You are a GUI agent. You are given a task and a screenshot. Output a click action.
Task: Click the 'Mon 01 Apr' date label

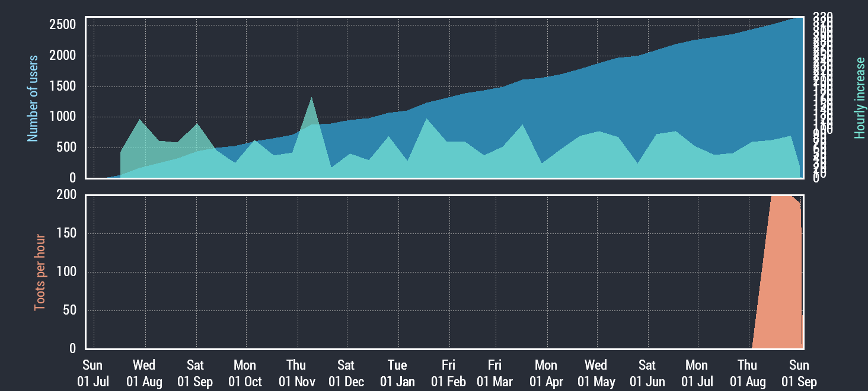[x=546, y=373]
